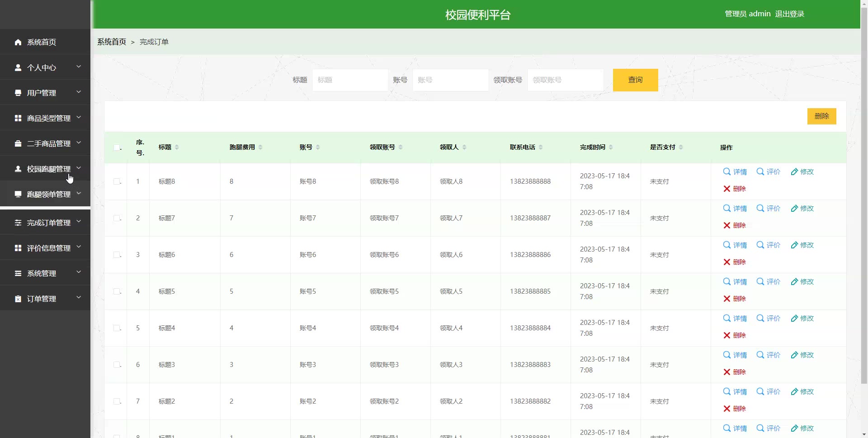Click red 删除 for row 标题4

point(735,335)
